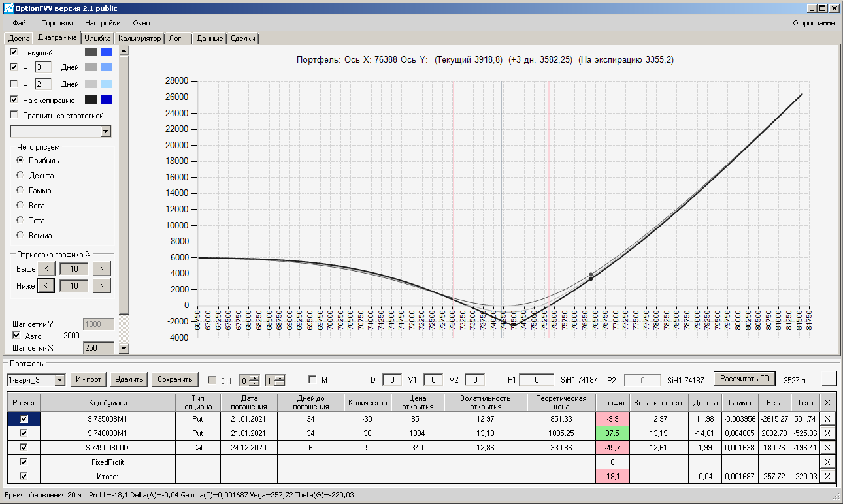843x504 pixels.
Task: Collapse the portfolio panel with the underscore button
Action: click(x=829, y=379)
